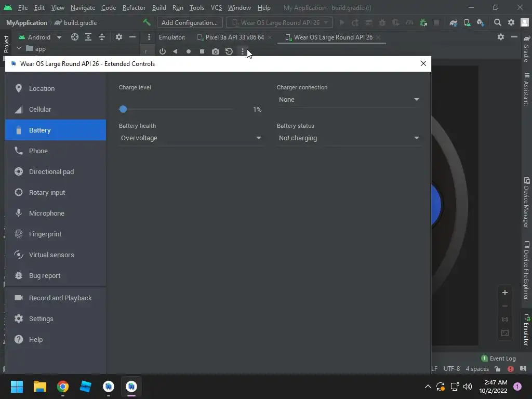Open the Gradle tool window
The image size is (532, 399).
click(x=526, y=48)
